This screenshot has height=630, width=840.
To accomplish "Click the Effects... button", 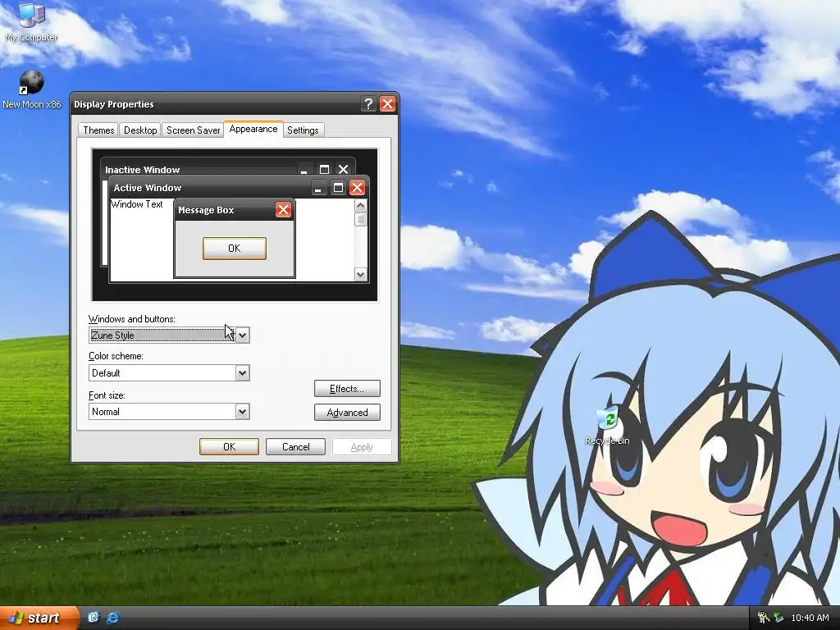I will coord(347,389).
